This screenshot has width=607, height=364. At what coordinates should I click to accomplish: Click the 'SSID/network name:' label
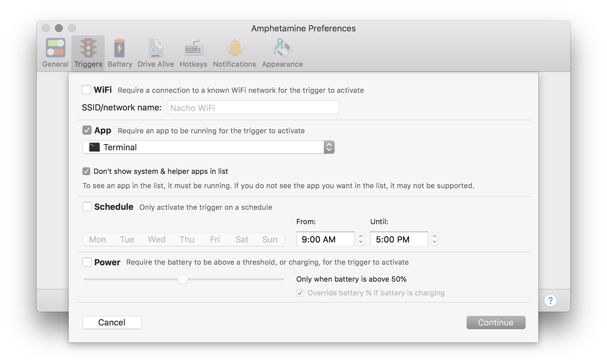point(122,108)
